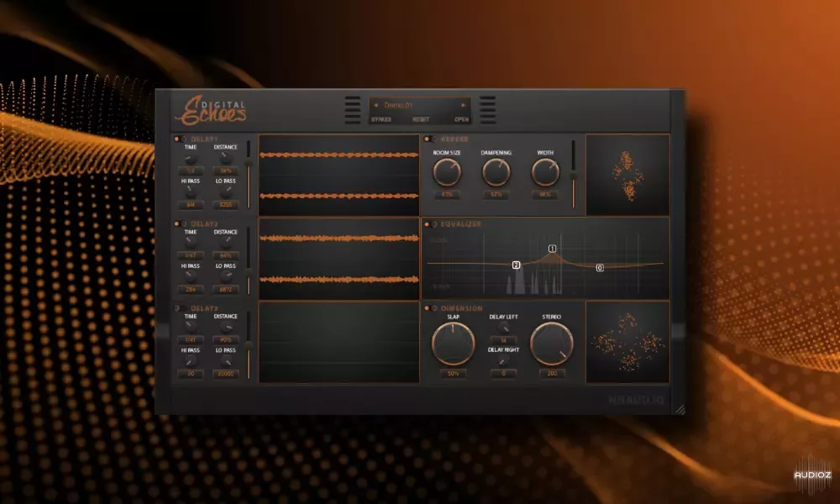The width and height of the screenshot is (840, 504).
Task: Adjust the Stereo knob in Dimension
Action: pyautogui.click(x=550, y=344)
